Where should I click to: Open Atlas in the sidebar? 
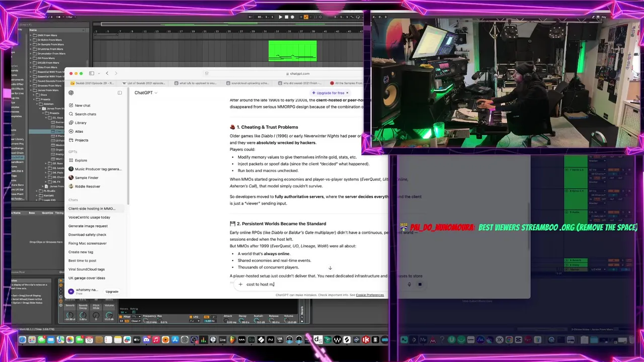[x=79, y=131]
